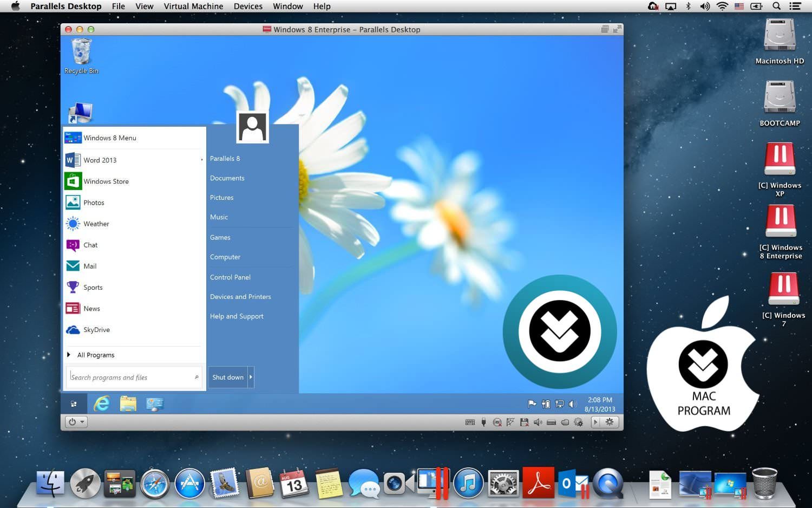Click the power battery tray icon in Windows
Image resolution: width=812 pixels, height=508 pixels.
coord(546,404)
